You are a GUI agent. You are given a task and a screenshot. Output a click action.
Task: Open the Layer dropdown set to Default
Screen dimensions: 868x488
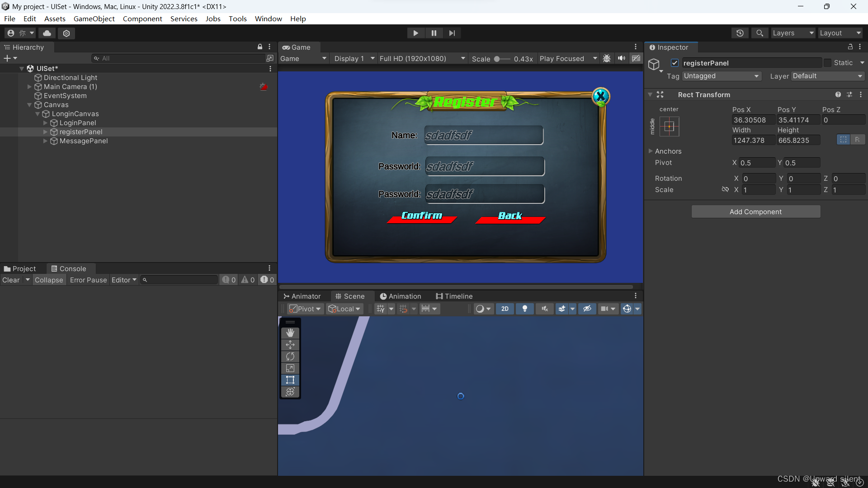click(x=827, y=76)
